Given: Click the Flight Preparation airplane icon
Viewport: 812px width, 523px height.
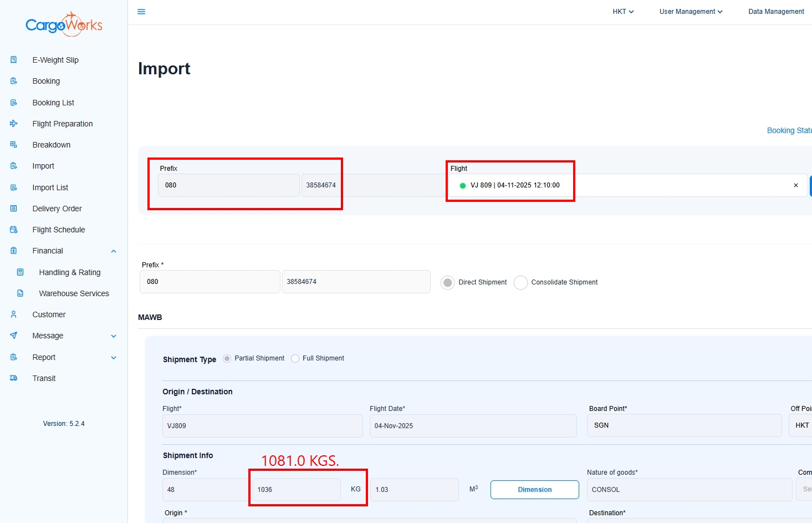Looking at the screenshot, I should point(14,124).
